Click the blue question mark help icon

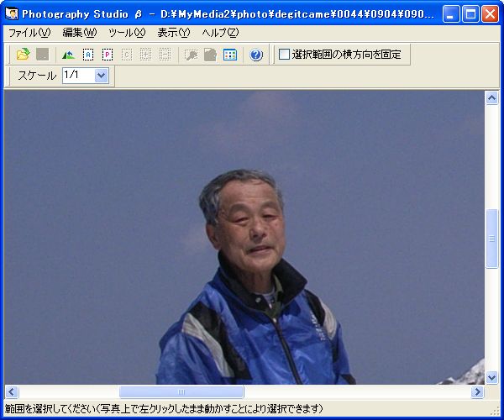tap(256, 55)
